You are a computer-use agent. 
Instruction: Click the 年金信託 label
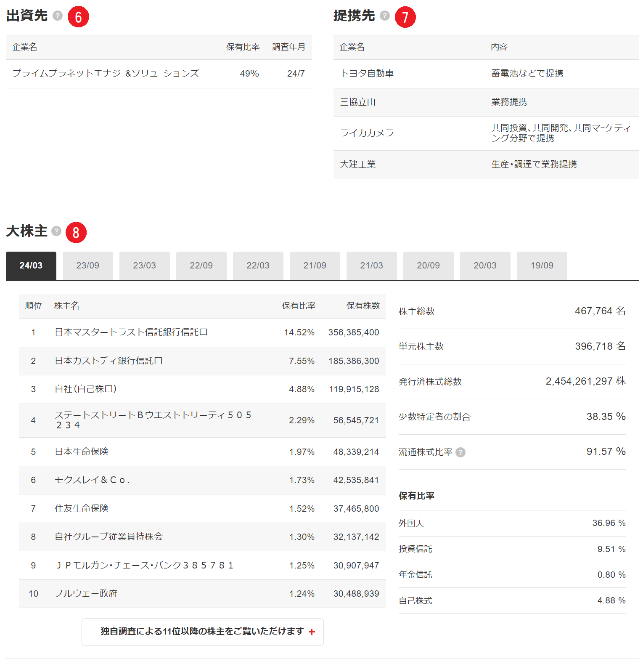click(415, 575)
